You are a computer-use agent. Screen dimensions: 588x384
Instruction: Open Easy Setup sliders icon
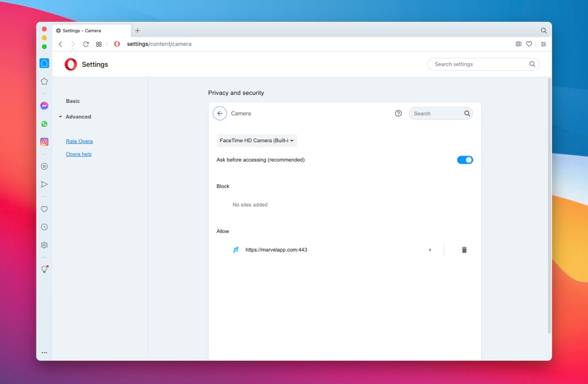pos(543,44)
